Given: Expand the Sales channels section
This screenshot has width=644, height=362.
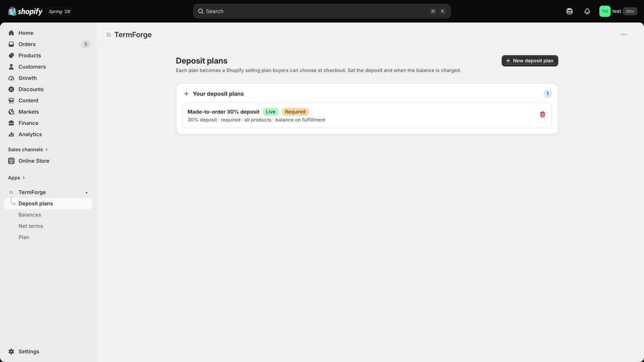Looking at the screenshot, I should tap(28, 150).
